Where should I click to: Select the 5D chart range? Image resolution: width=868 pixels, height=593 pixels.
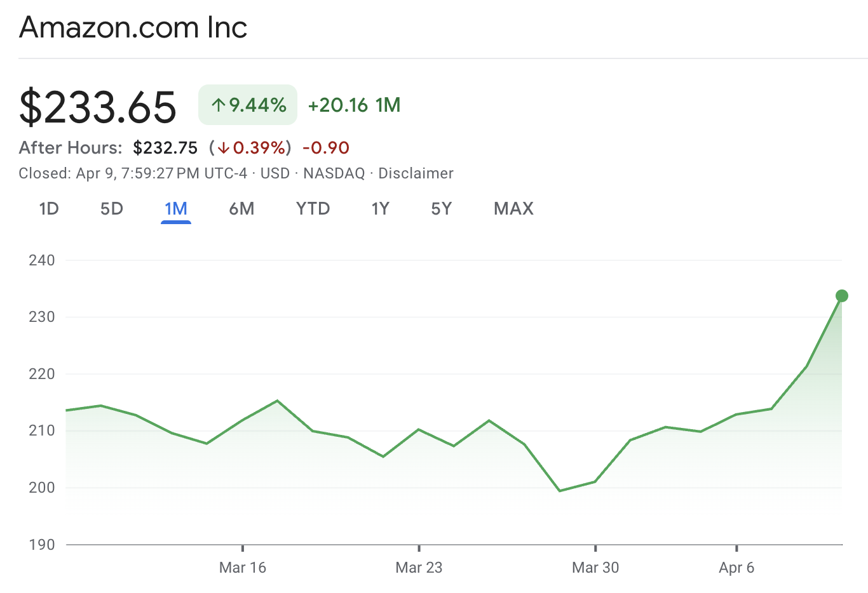111,208
